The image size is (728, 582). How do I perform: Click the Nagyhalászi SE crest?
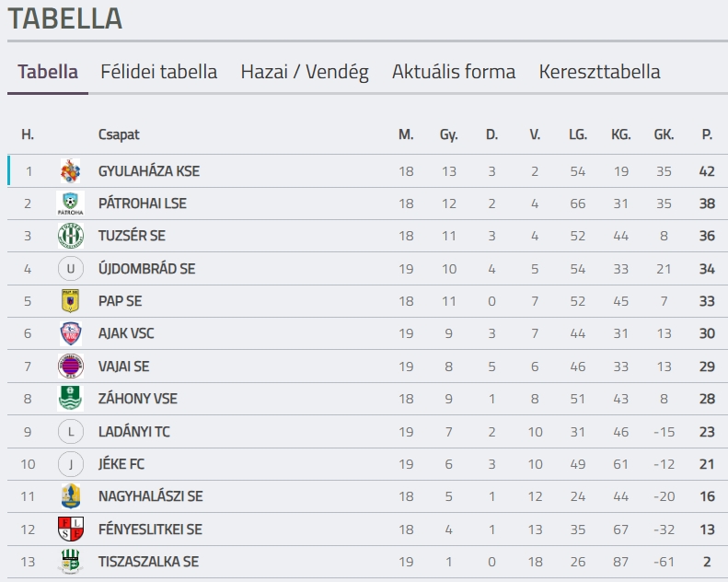click(71, 496)
